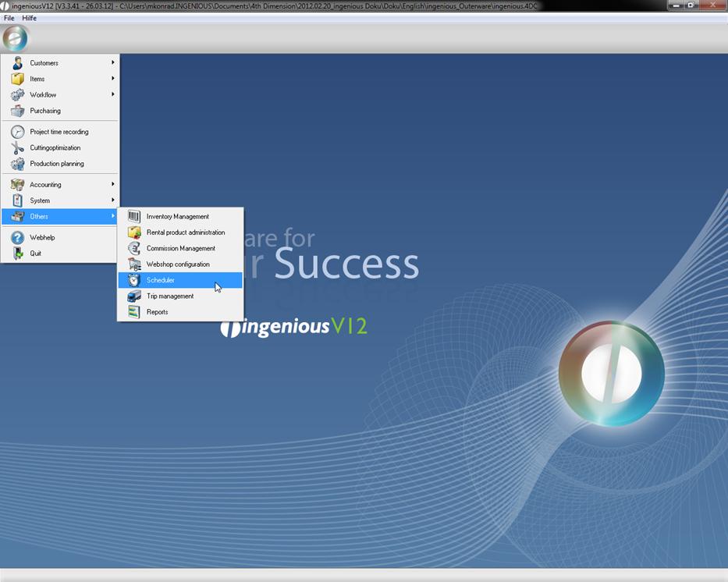Click the ingenious round logo button in toolbar
The width and height of the screenshot is (728, 582).
15,38
